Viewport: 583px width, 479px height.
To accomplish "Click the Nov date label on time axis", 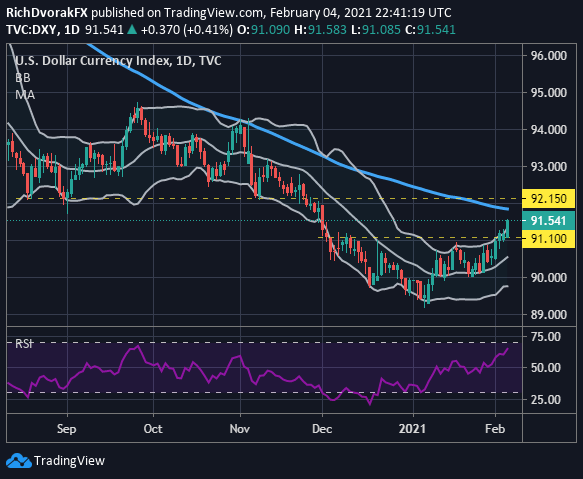I will tap(239, 429).
